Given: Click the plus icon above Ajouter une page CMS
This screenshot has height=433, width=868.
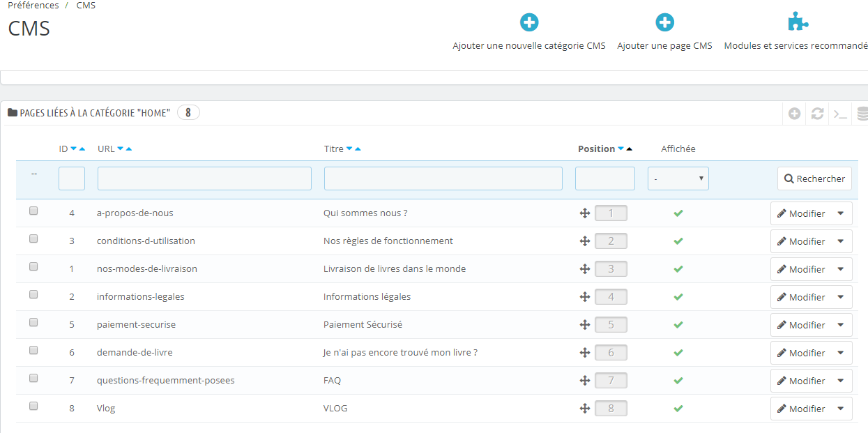Looking at the screenshot, I should (665, 23).
